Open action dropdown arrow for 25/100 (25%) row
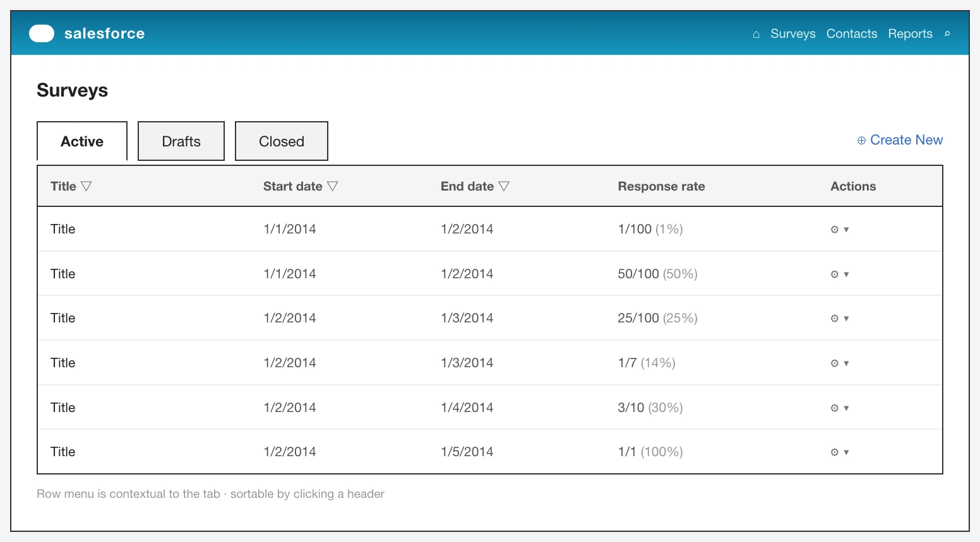The image size is (980, 542). (x=846, y=319)
